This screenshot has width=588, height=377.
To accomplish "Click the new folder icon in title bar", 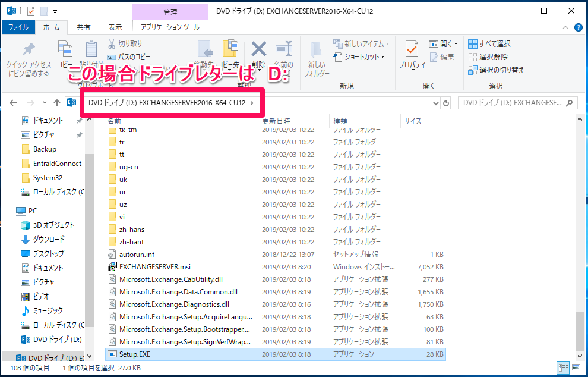I will (45, 11).
